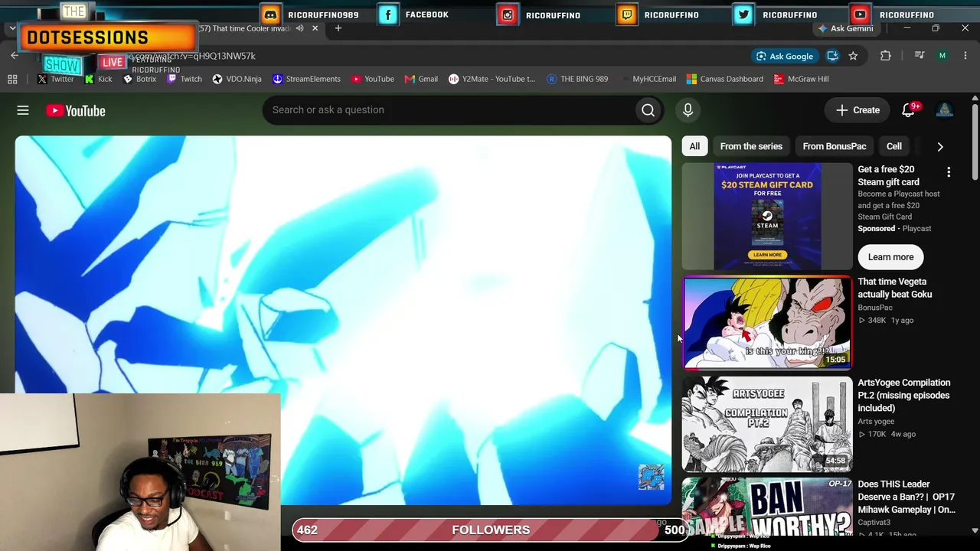
Task: Open the ArtsYogee Compilation Pt.2 thumbnail
Action: click(767, 423)
